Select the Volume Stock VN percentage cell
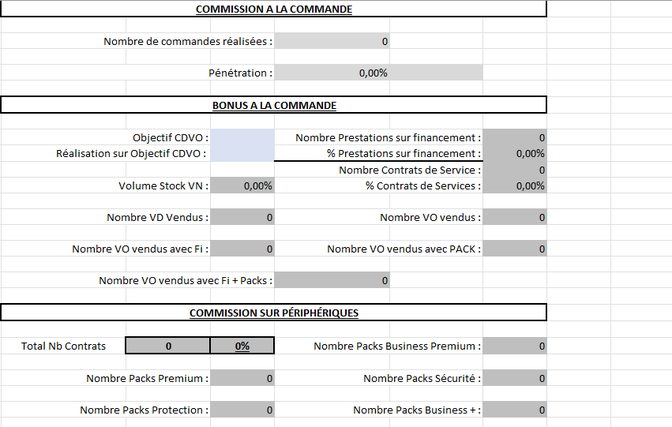Image resolution: width=672 pixels, height=427 pixels. tap(242, 186)
